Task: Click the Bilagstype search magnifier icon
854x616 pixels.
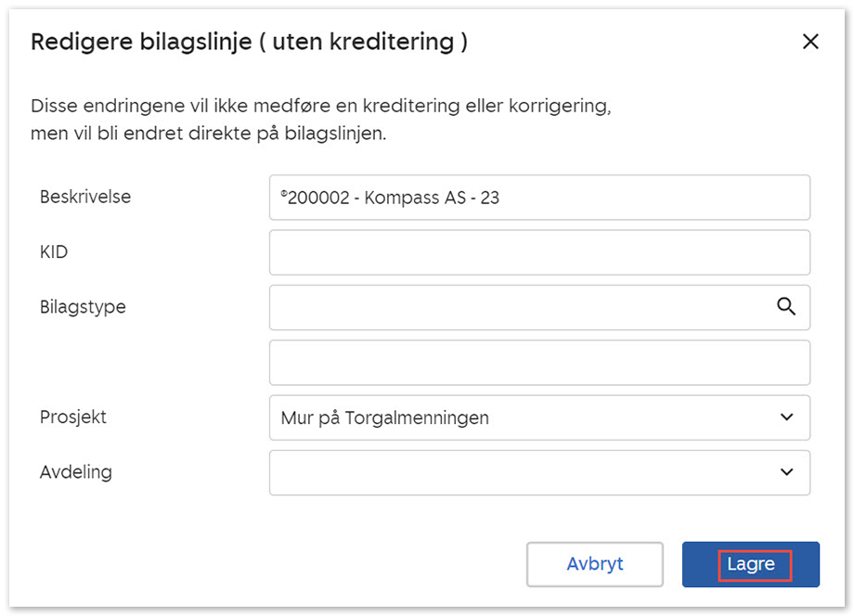Action: (x=786, y=307)
